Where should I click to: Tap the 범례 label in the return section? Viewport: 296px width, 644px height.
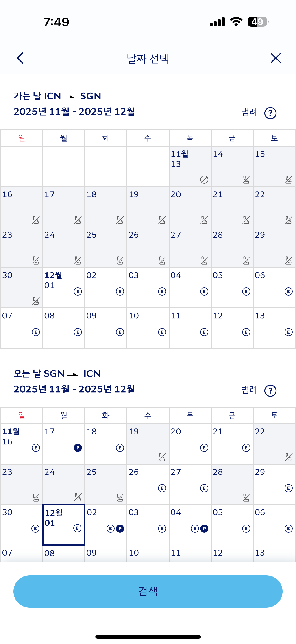(x=249, y=390)
